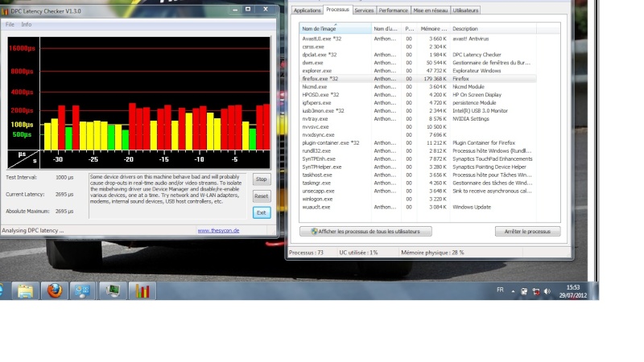Image resolution: width=644 pixels, height=362 pixels.
Task: Select the csrss.exe process row
Action: click(x=418, y=47)
